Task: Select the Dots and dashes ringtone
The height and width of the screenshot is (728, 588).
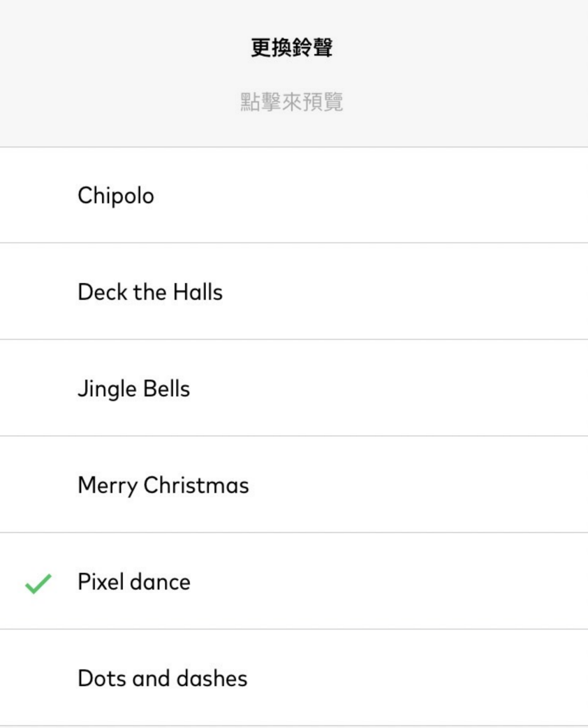Action: pos(163,678)
